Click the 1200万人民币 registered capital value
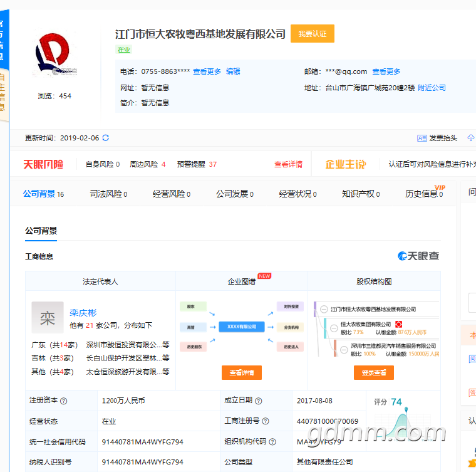The image size is (476, 472). pyautogui.click(x=123, y=401)
